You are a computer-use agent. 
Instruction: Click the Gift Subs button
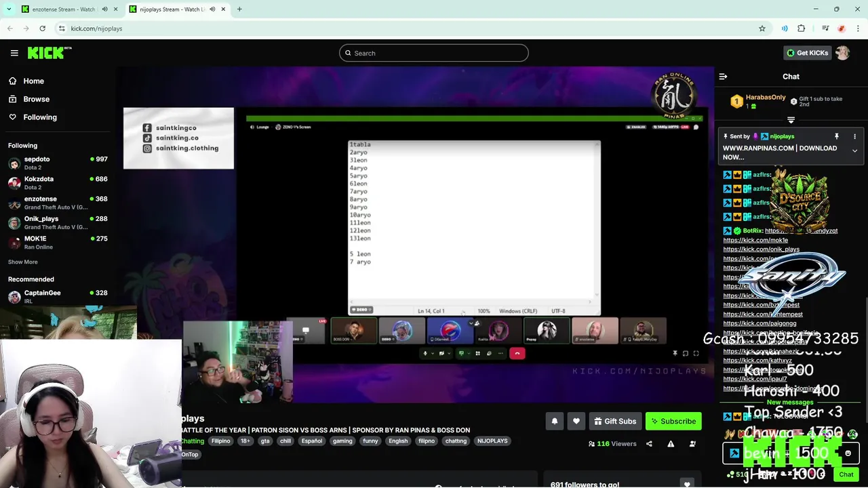coord(615,421)
